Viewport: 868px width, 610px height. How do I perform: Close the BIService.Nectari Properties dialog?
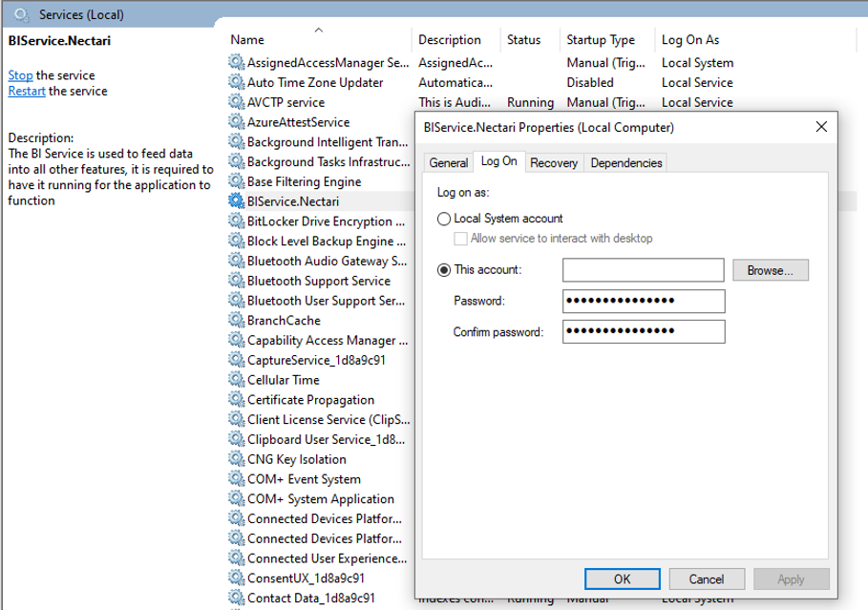coord(821,127)
